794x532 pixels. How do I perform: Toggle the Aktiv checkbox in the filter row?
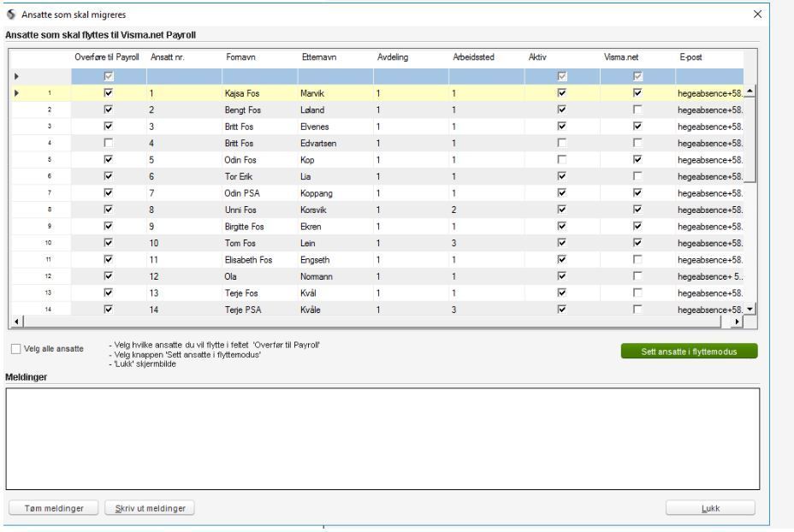(561, 76)
